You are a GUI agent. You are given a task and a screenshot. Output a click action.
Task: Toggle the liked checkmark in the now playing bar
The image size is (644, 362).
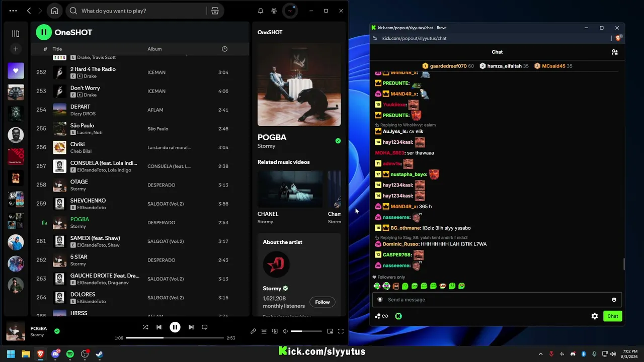[x=57, y=331]
